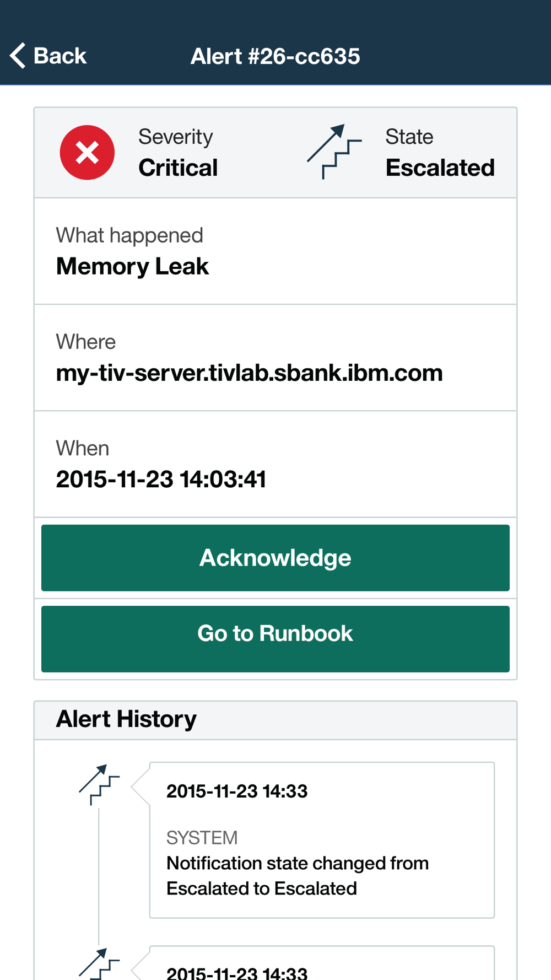The height and width of the screenshot is (980, 551).
Task: Click the notification state changed message
Action: point(298,876)
